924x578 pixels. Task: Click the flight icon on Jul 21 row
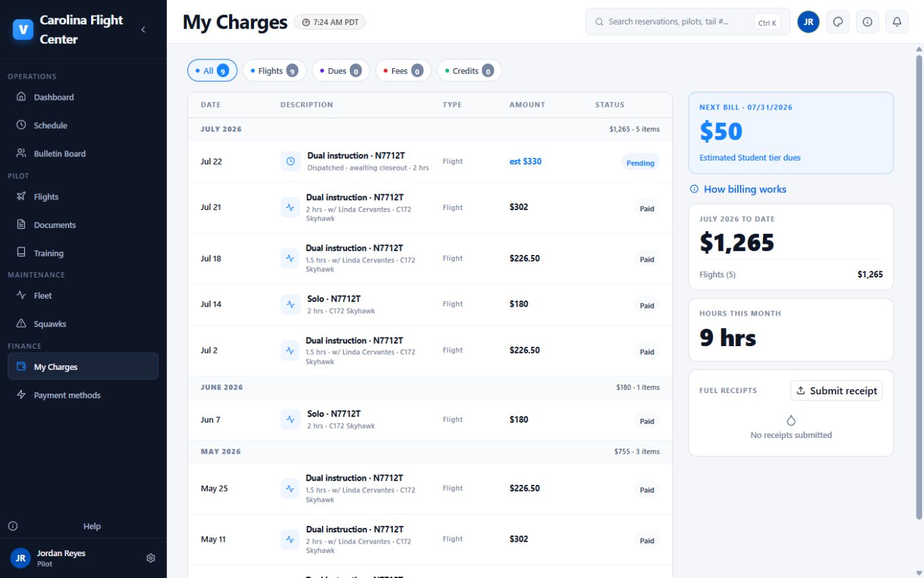(x=290, y=207)
